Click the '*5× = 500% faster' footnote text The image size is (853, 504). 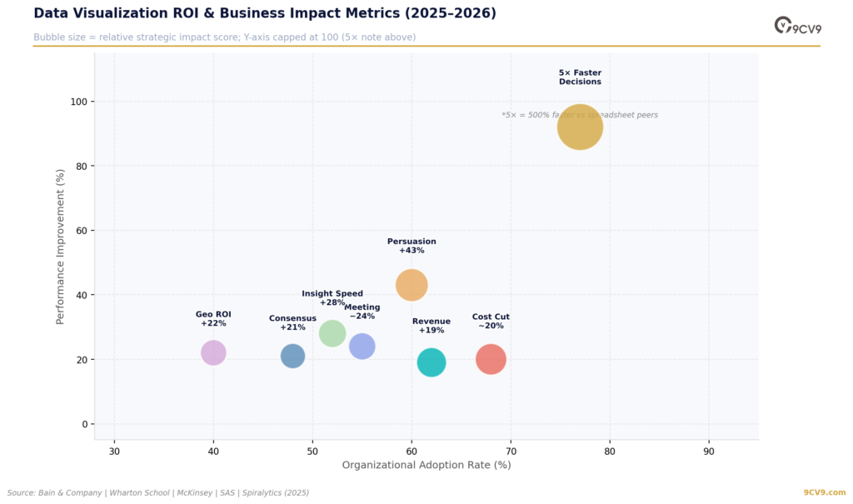580,115
